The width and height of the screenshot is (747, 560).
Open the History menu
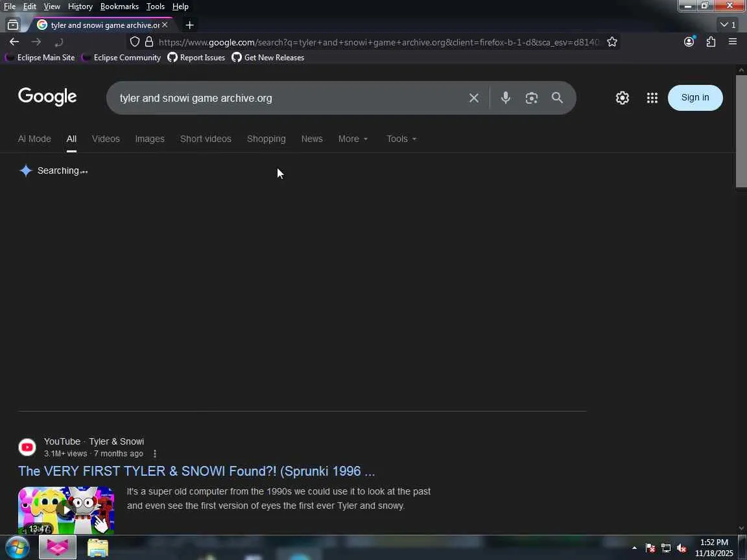(x=80, y=6)
